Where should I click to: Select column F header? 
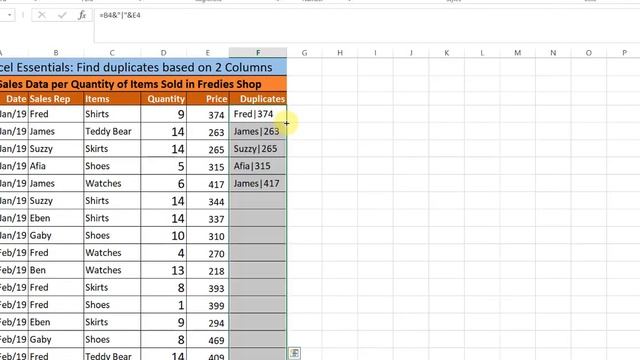[258, 53]
